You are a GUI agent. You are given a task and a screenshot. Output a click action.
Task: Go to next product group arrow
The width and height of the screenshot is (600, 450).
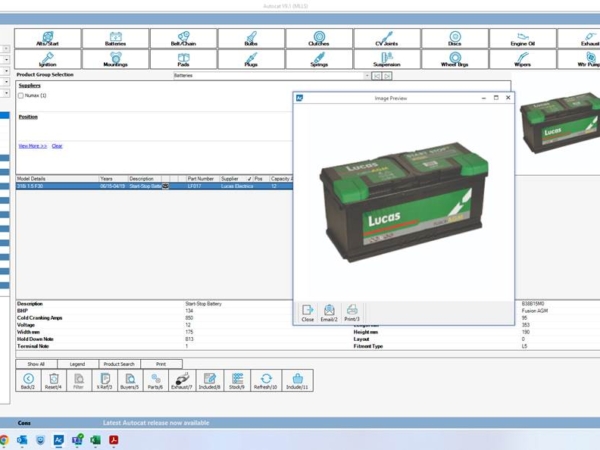tap(387, 76)
